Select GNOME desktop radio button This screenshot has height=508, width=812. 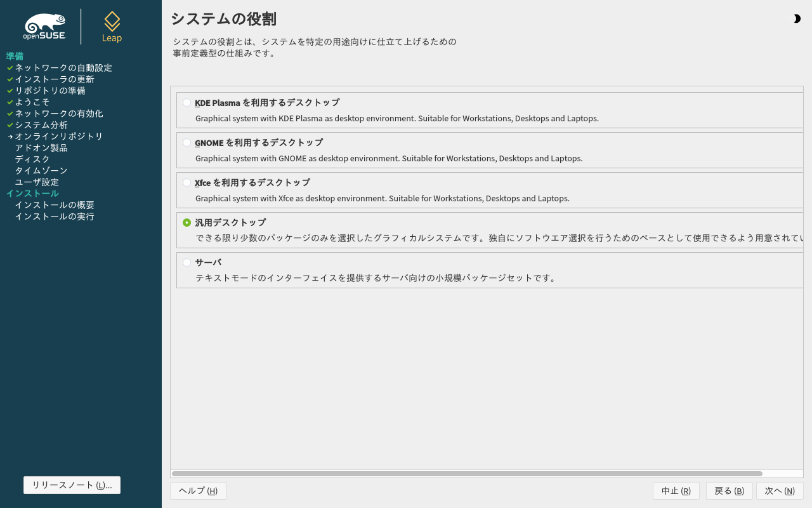click(187, 142)
